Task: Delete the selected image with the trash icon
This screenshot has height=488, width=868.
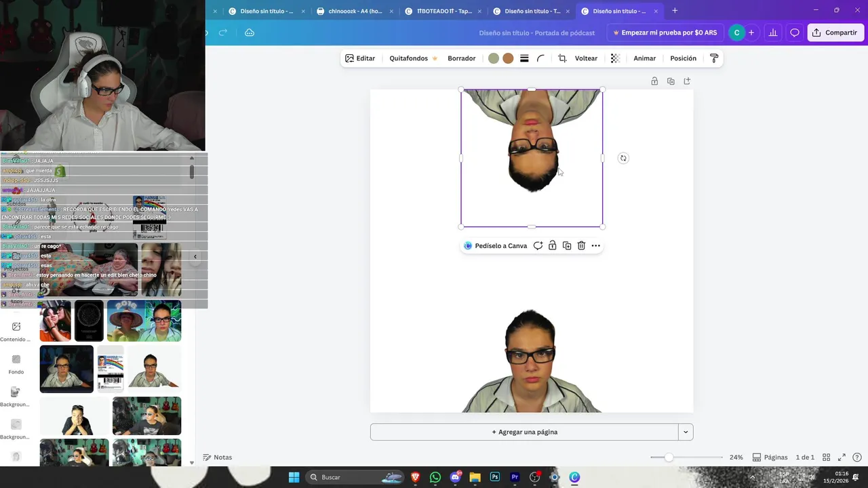Action: point(581,245)
